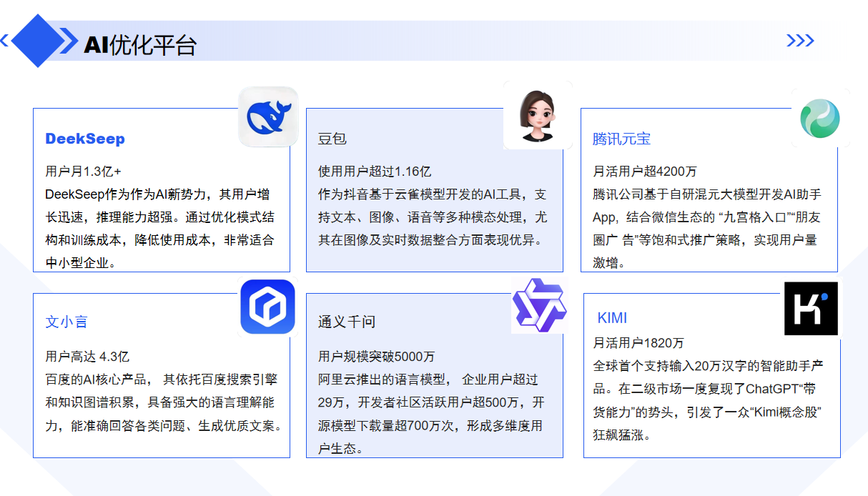Click the "豆包" card heading
868x496 pixels.
pos(332,139)
